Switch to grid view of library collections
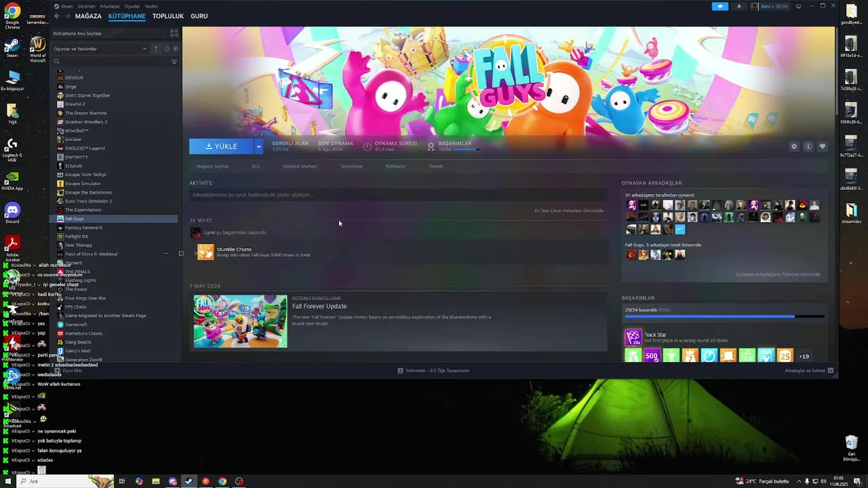 pyautogui.click(x=174, y=33)
